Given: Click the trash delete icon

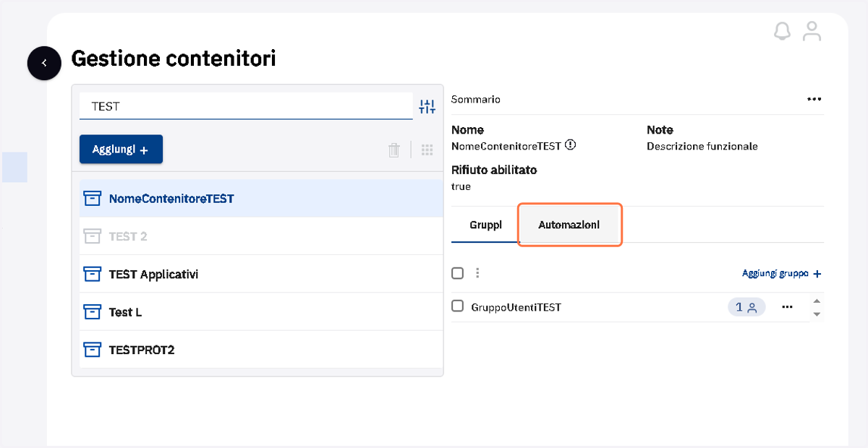Looking at the screenshot, I should point(393,150).
